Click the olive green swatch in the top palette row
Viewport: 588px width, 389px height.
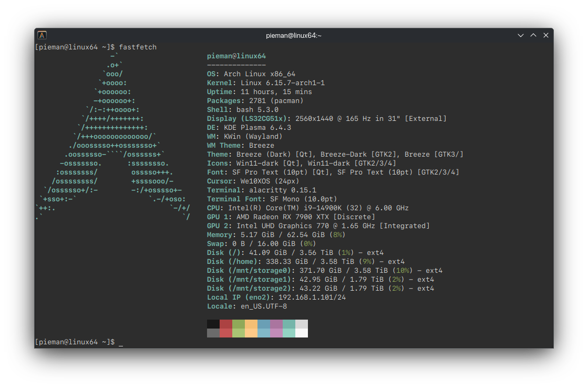tap(239, 324)
